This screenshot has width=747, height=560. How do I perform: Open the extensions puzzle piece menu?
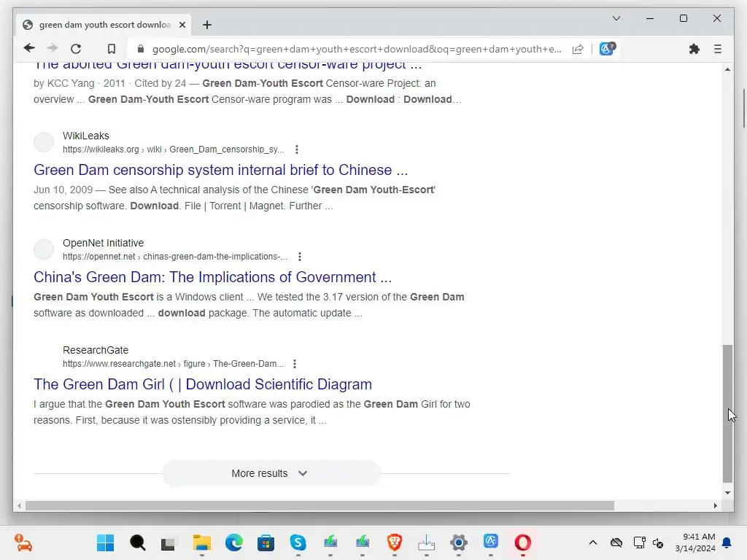tap(694, 49)
